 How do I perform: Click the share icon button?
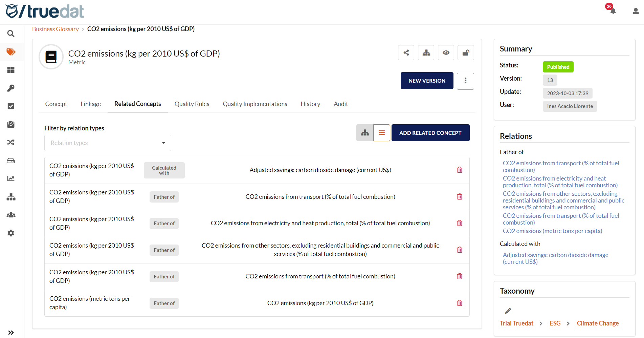coord(406,53)
